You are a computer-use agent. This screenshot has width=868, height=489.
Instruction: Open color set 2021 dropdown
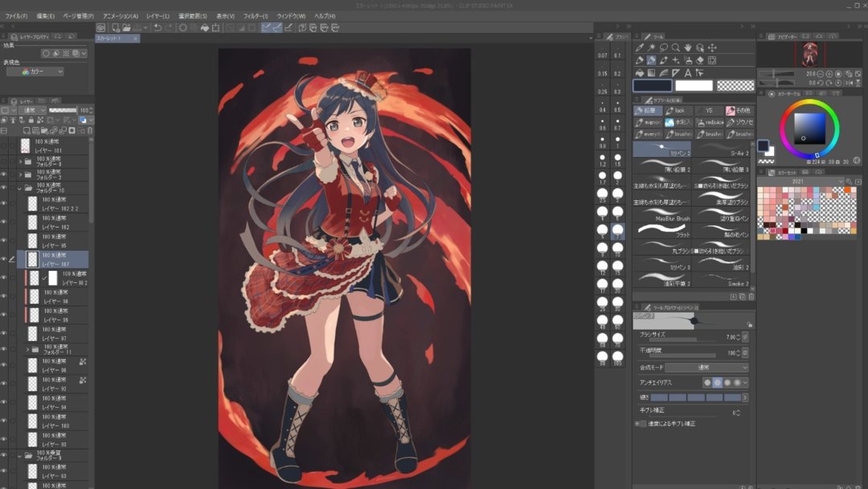click(801, 182)
